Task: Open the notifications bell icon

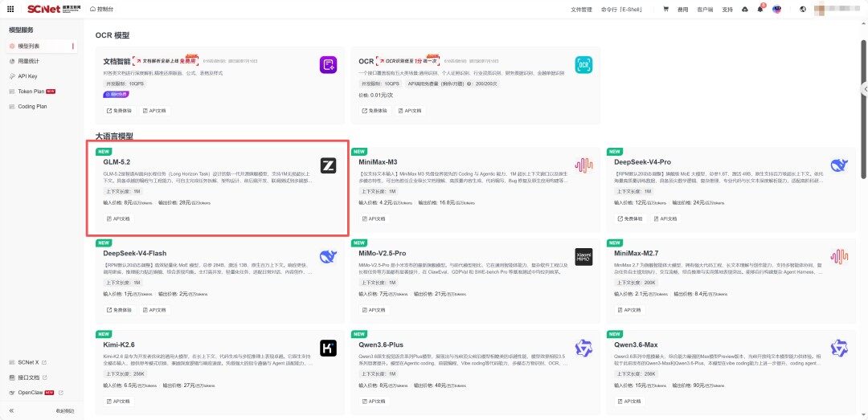Action: coord(760,10)
